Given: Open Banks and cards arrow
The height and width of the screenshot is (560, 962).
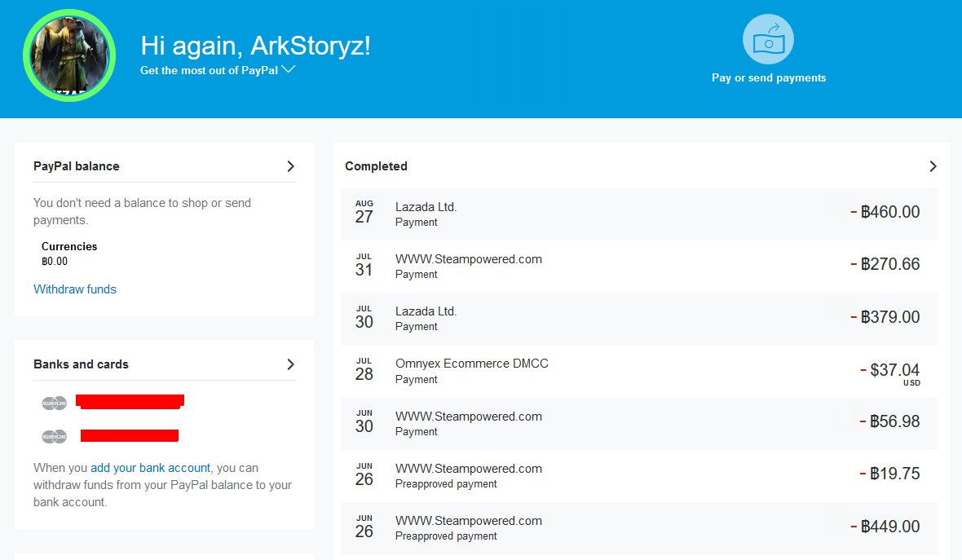Looking at the screenshot, I should click(x=290, y=364).
